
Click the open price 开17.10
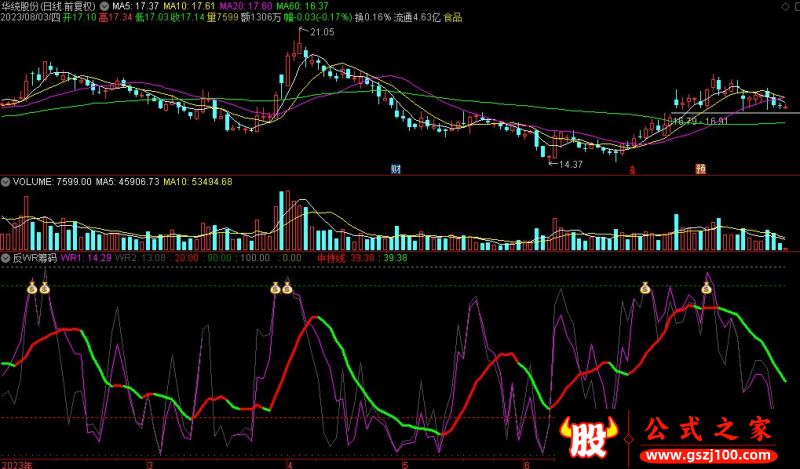click(79, 17)
